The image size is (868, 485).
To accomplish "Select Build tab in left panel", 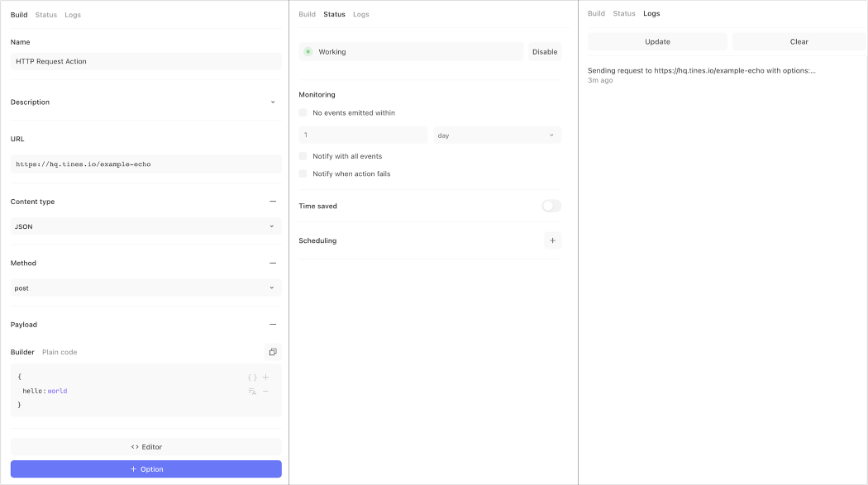I will pyautogui.click(x=19, y=15).
